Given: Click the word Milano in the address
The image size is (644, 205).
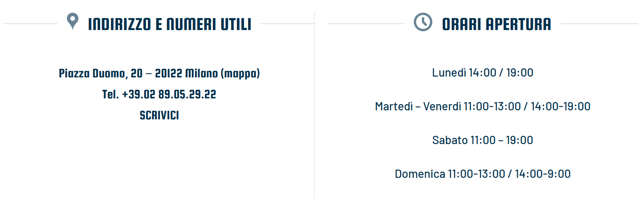Looking at the screenshot, I should (202, 74).
